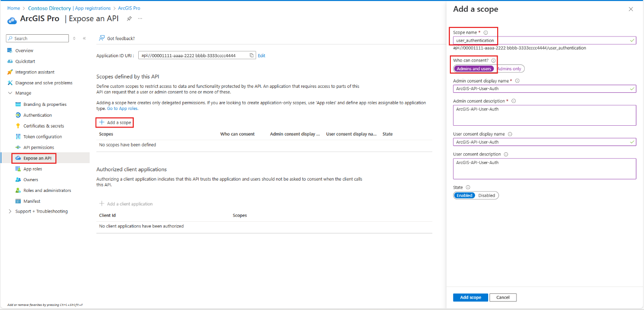The height and width of the screenshot is (310, 644).
Task: Click the Got feedback? button
Action: tap(117, 38)
